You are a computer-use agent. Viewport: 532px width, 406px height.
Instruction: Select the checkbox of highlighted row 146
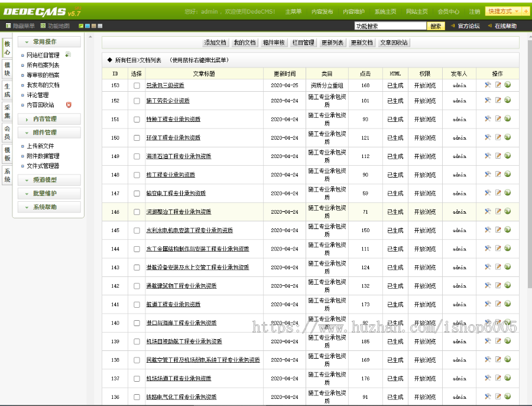[137, 212]
